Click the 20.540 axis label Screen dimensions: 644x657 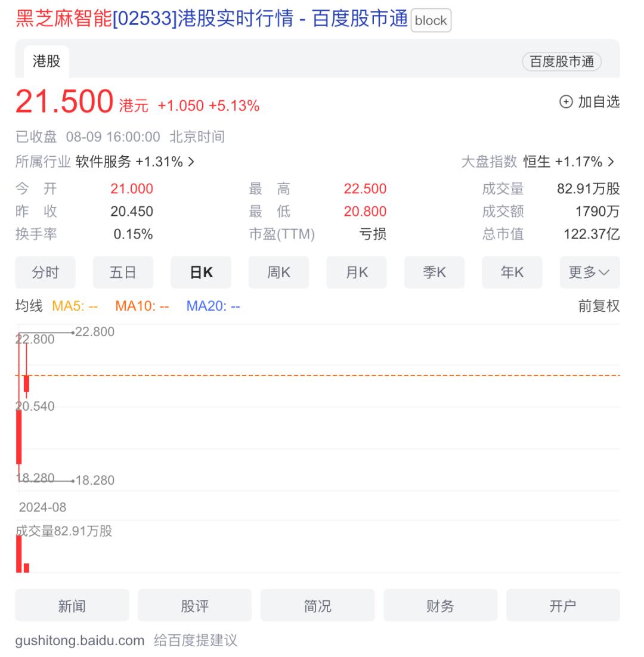(35, 406)
